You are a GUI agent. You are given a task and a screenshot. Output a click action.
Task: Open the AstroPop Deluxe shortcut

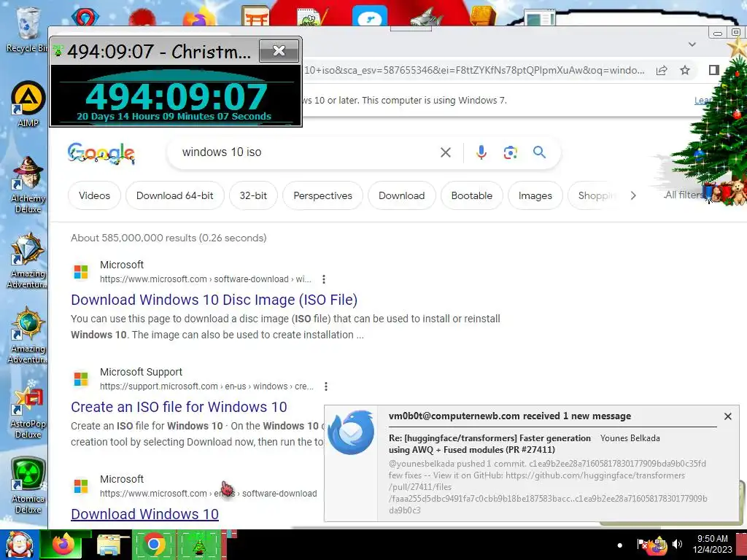point(28,411)
